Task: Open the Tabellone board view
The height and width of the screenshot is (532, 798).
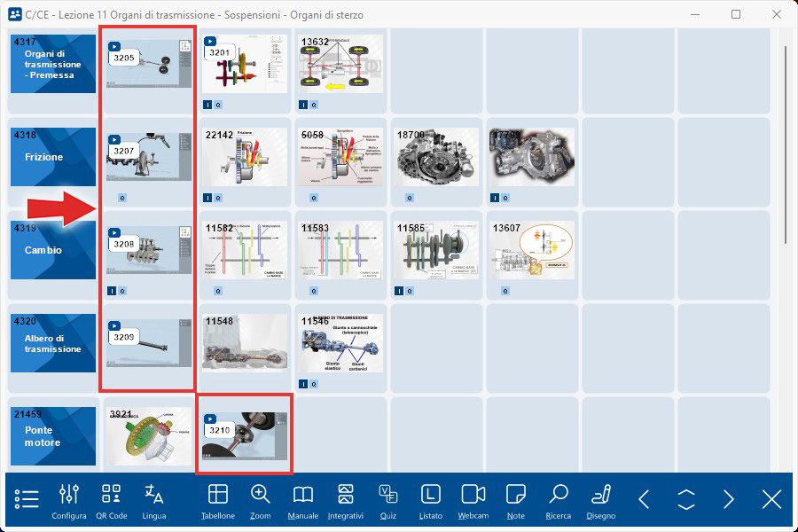Action: (x=217, y=500)
